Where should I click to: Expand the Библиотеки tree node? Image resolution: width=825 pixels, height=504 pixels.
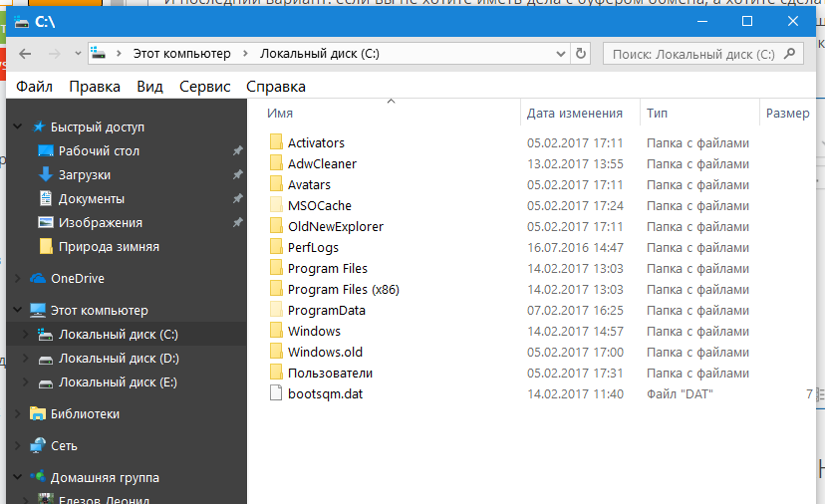(x=18, y=414)
